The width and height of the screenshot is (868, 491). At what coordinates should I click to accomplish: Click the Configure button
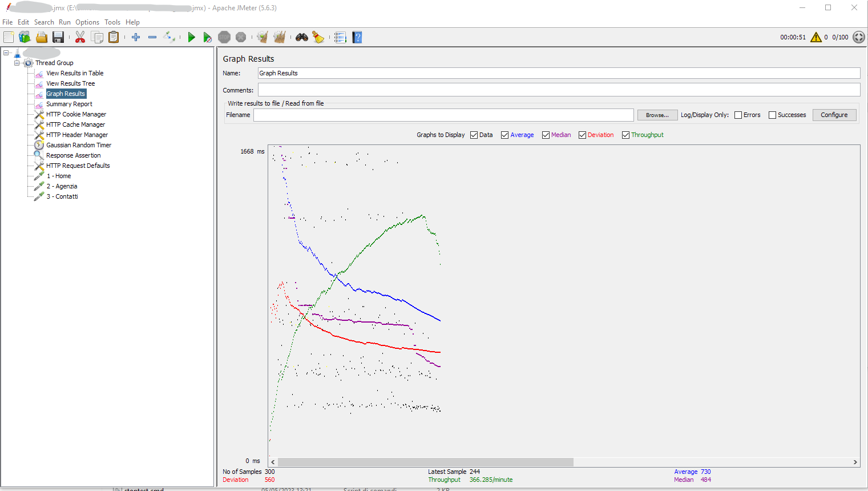834,115
